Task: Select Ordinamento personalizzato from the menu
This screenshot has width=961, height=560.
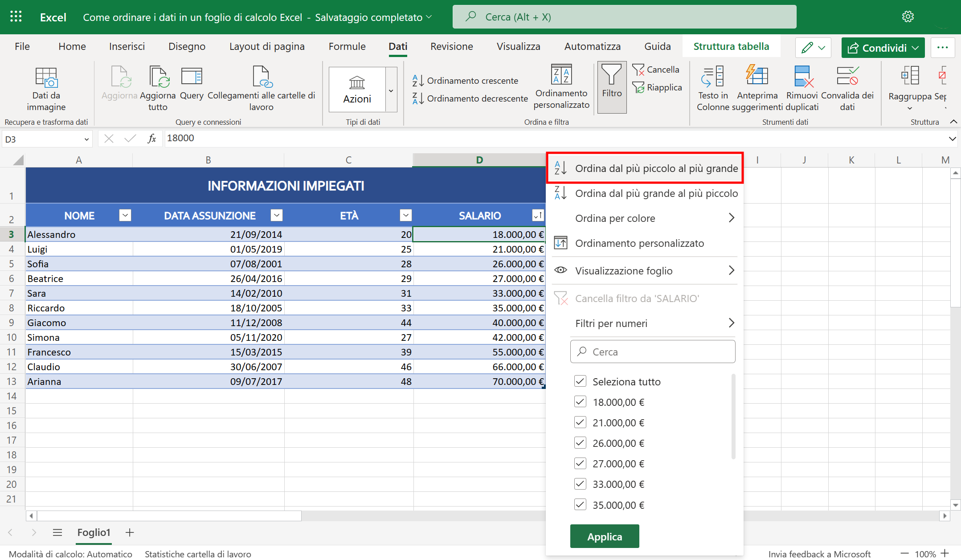Action: 639,243
